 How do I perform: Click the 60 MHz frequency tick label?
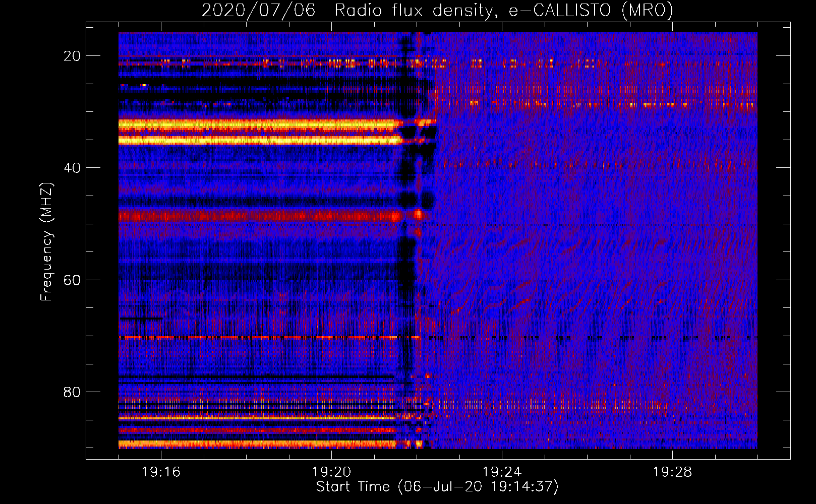[x=72, y=280]
